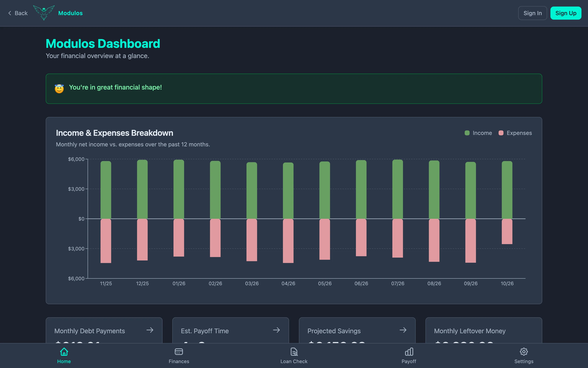Click the Sign Up button
Viewport: 588px width, 368px height.
click(566, 13)
